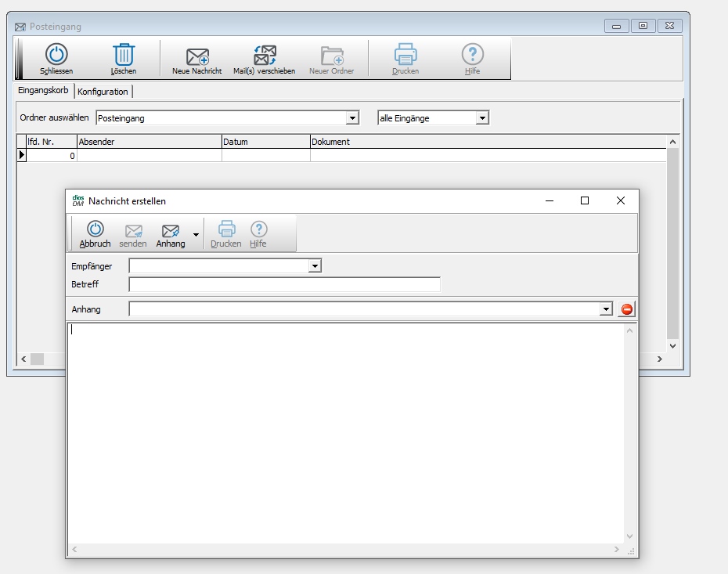Click the Schliessen power icon in Posteingang
Viewport: 728px width, 574px height.
[x=56, y=55]
